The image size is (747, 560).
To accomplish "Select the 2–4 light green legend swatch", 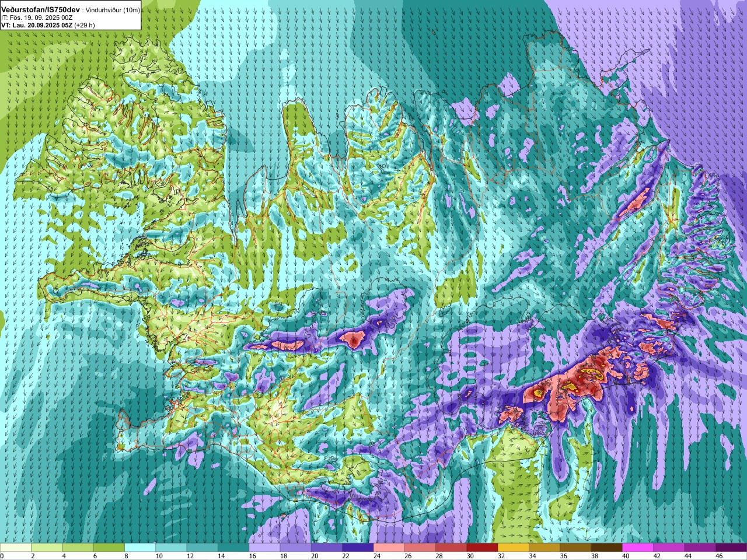I will point(47,548).
